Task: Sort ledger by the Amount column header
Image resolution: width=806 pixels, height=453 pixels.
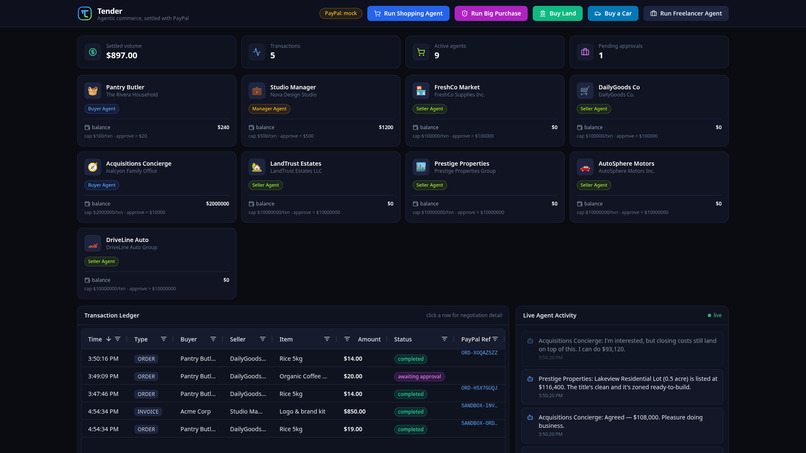Action: (369, 339)
